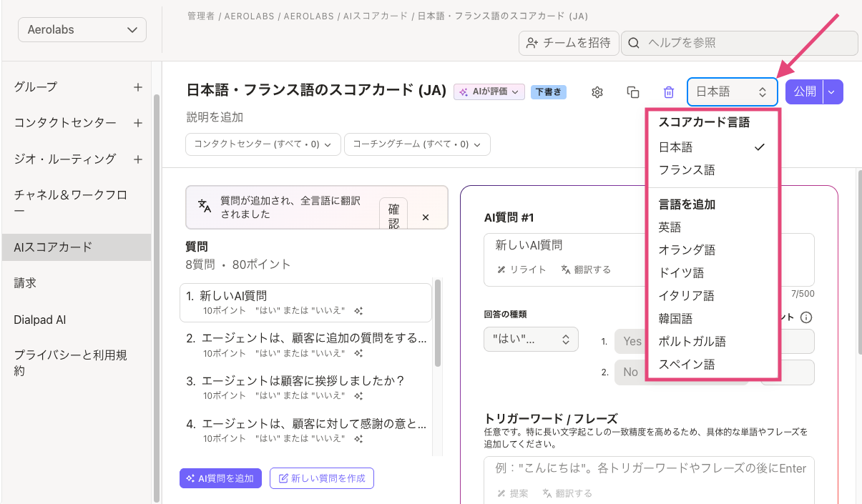Click the チームを招待 button
The image size is (862, 504).
coord(568,43)
